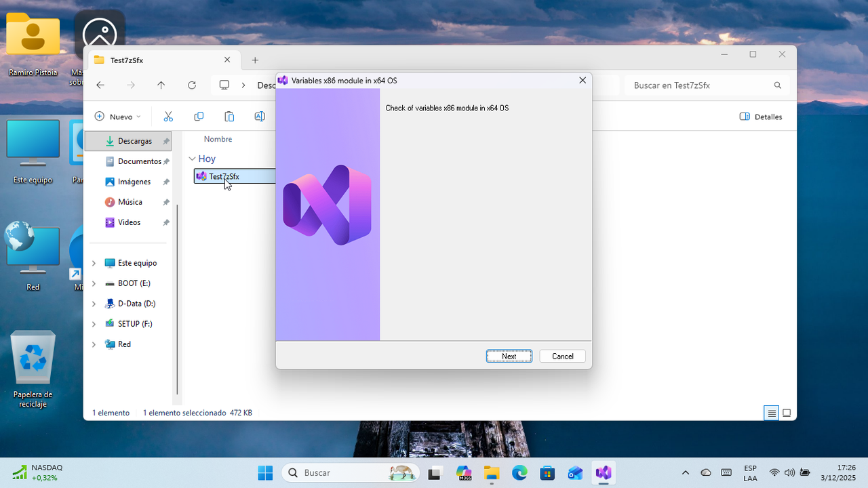Select BOOT (E:) in navigation pane
The image size is (868, 488).
pyautogui.click(x=134, y=283)
